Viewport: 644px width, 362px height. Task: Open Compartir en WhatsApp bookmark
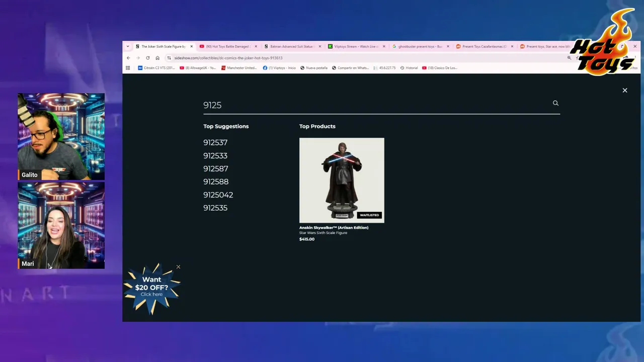[x=350, y=68]
